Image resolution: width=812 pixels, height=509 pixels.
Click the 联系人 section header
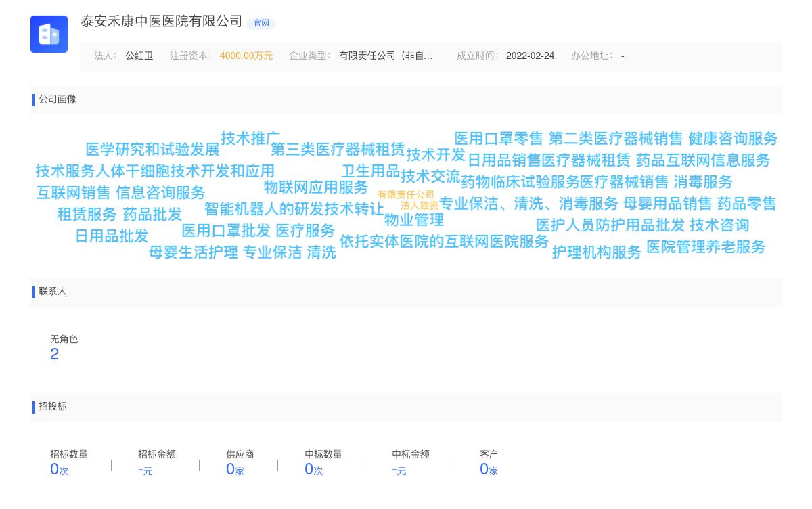53,292
